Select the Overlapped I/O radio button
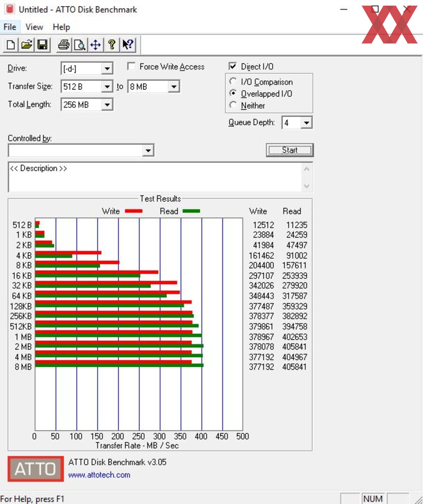 coord(233,93)
